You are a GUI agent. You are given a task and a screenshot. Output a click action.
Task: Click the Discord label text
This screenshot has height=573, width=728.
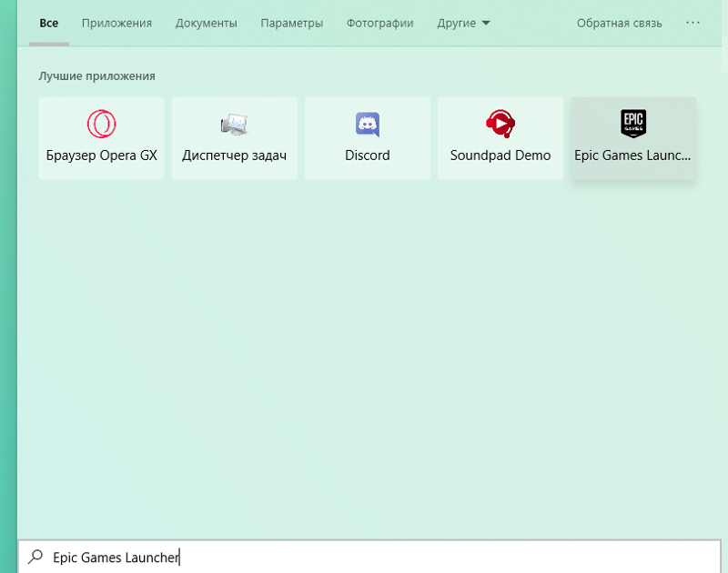tap(368, 156)
